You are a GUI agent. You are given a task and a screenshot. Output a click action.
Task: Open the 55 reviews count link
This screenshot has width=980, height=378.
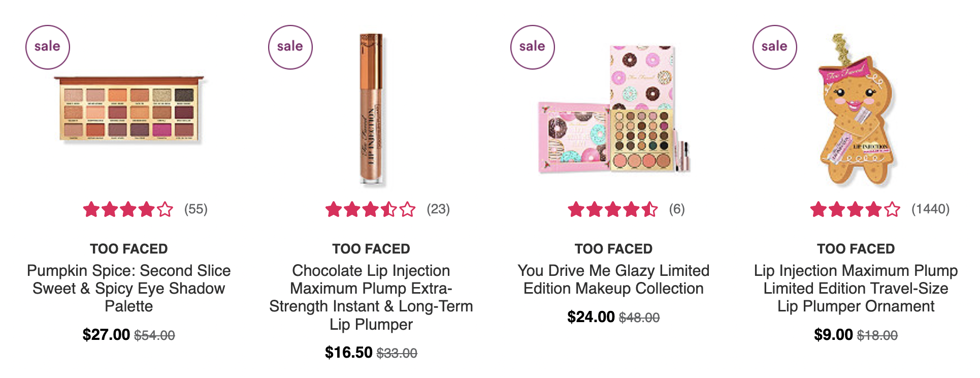coord(196,209)
